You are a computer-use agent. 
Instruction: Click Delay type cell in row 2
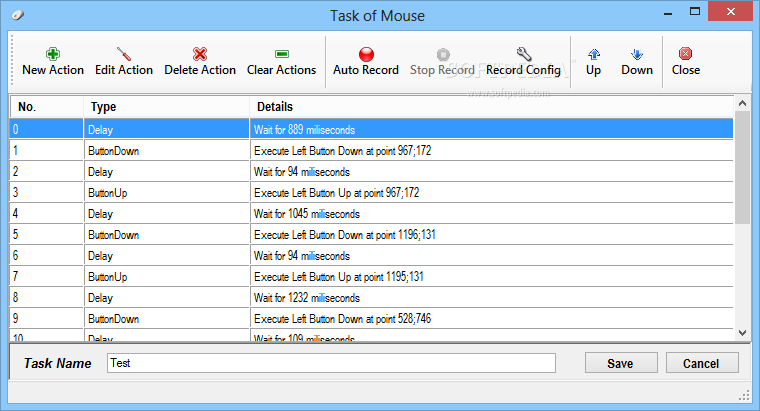coord(166,172)
